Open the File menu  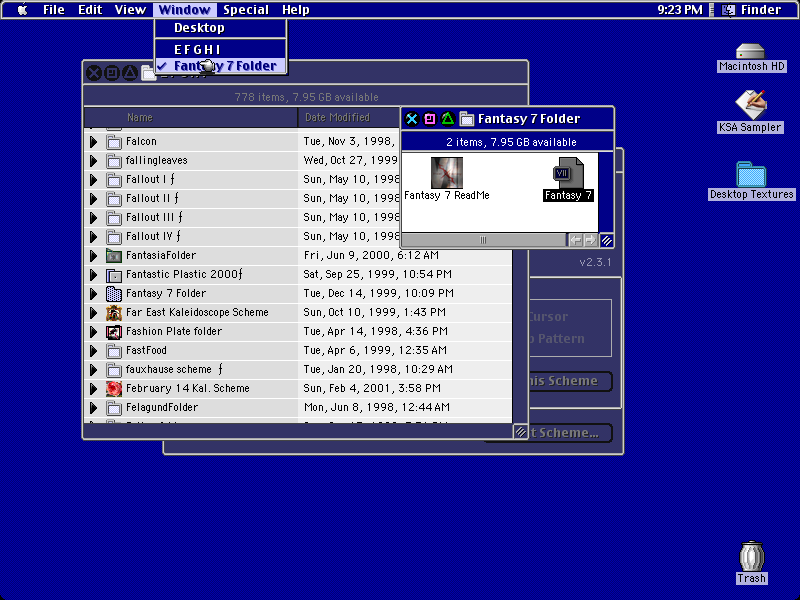click(x=54, y=10)
